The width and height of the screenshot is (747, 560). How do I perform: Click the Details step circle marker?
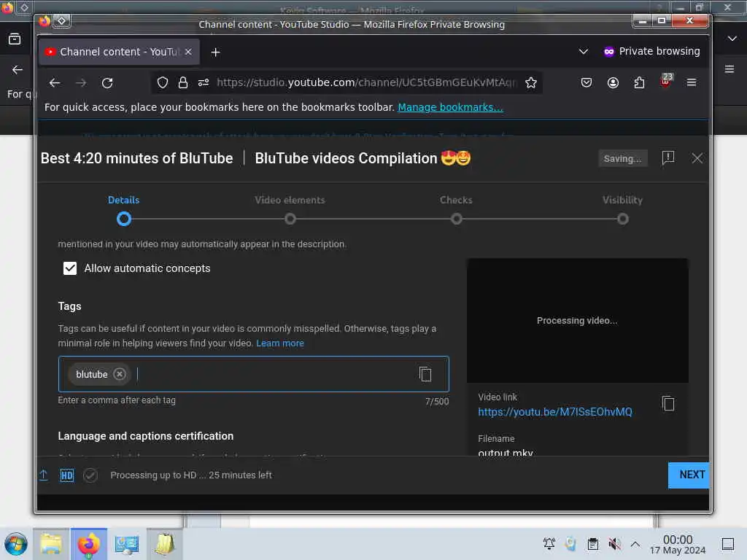(124, 219)
